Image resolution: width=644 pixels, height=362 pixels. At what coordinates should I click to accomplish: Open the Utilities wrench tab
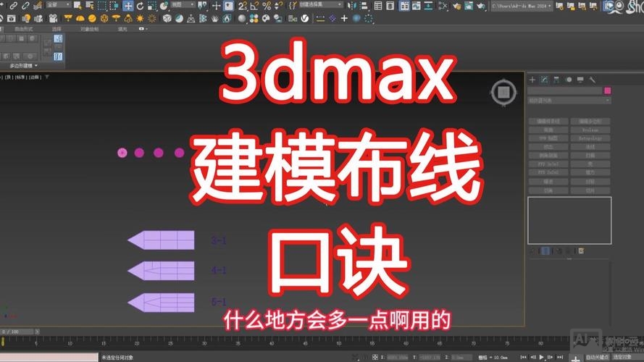click(592, 80)
